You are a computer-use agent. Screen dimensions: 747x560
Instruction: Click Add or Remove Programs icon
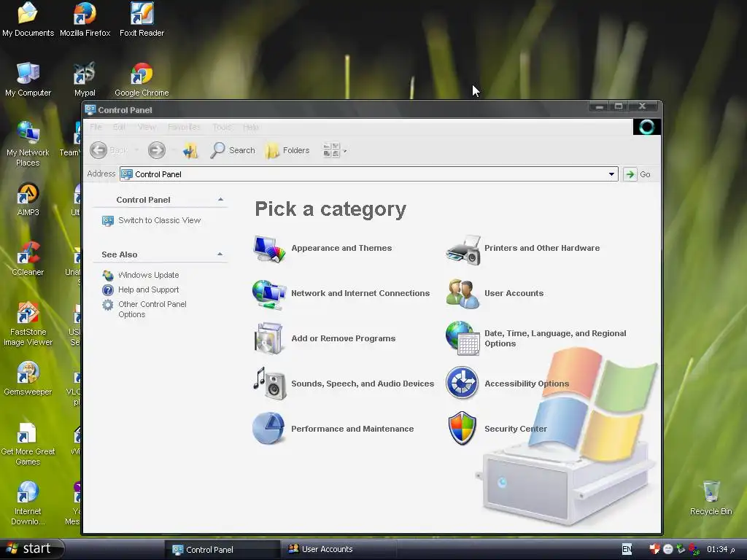point(269,338)
